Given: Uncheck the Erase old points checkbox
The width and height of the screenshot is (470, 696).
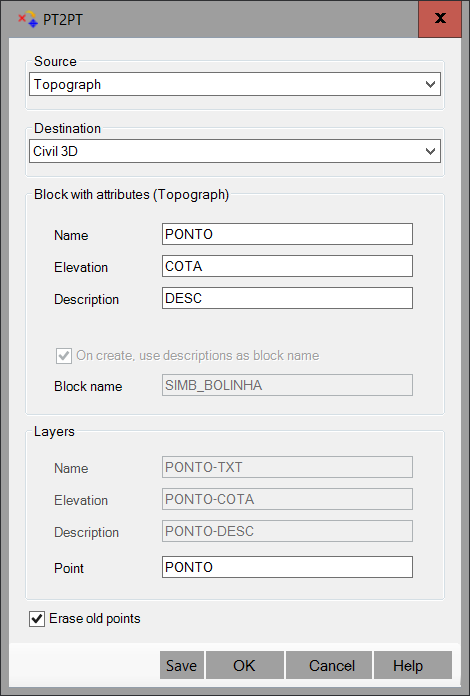Looking at the screenshot, I should 37,619.
